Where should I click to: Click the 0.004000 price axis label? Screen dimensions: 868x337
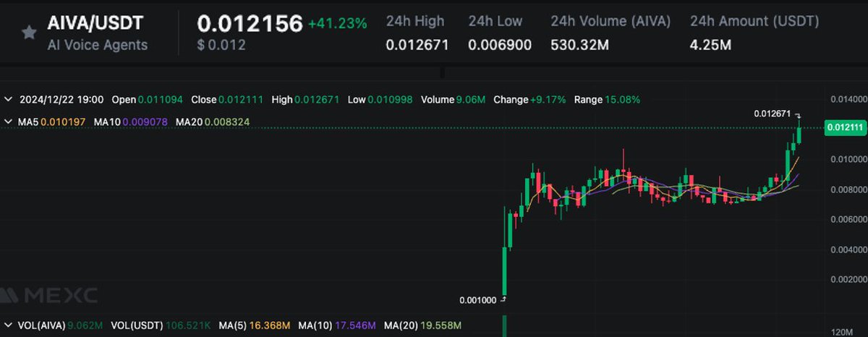848,249
